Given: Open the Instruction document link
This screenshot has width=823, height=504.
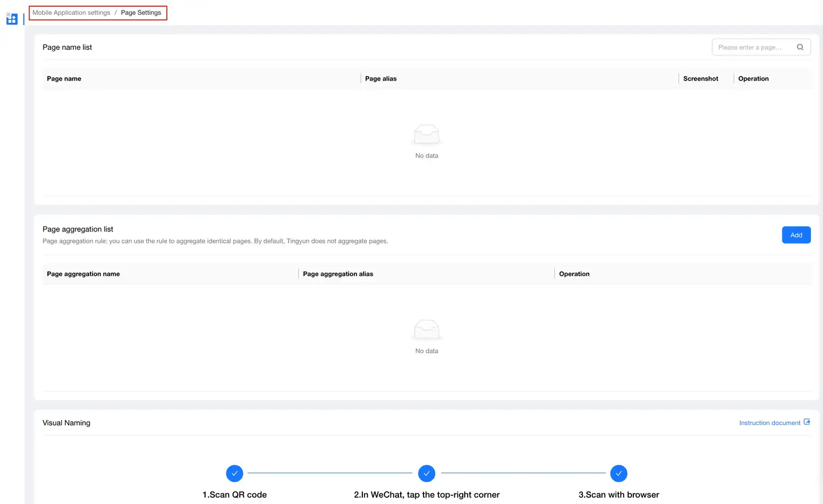Looking at the screenshot, I should [769, 423].
